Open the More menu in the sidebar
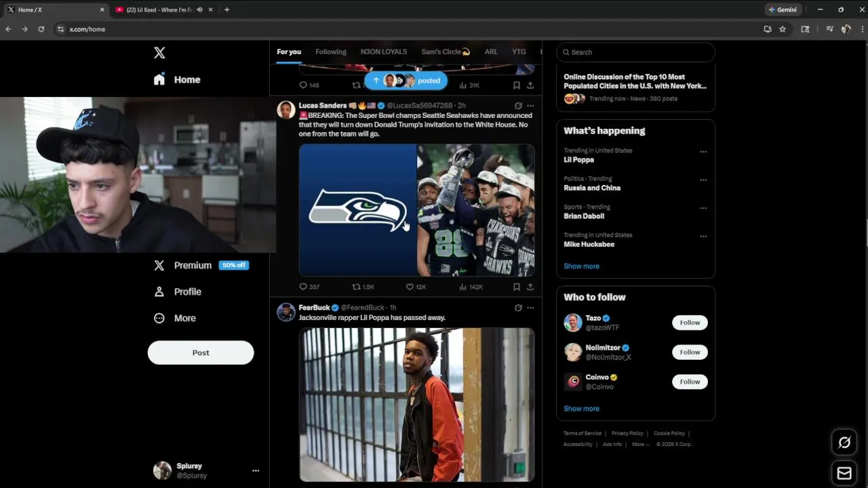 (x=175, y=318)
